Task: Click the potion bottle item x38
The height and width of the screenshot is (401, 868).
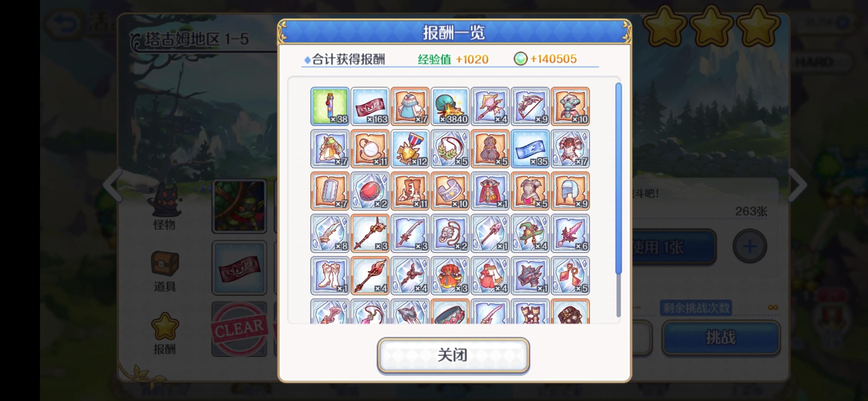Action: (x=330, y=106)
